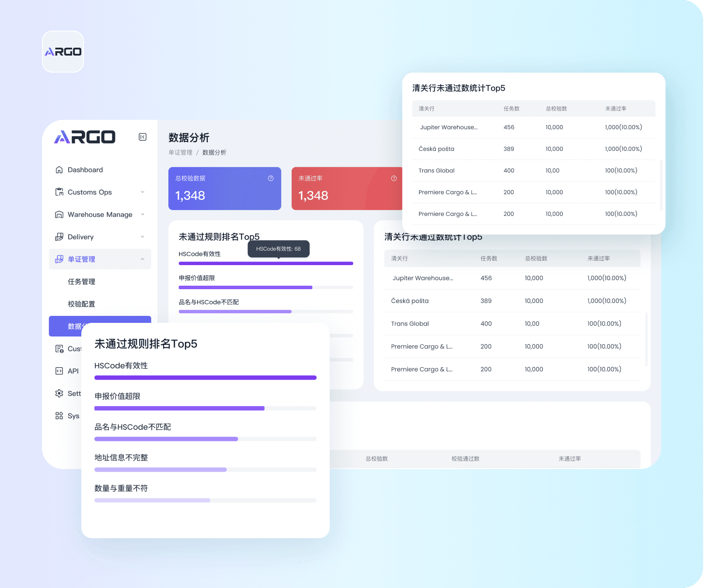
Task: Click the 未通过率 column header in floating table
Action: click(x=616, y=108)
